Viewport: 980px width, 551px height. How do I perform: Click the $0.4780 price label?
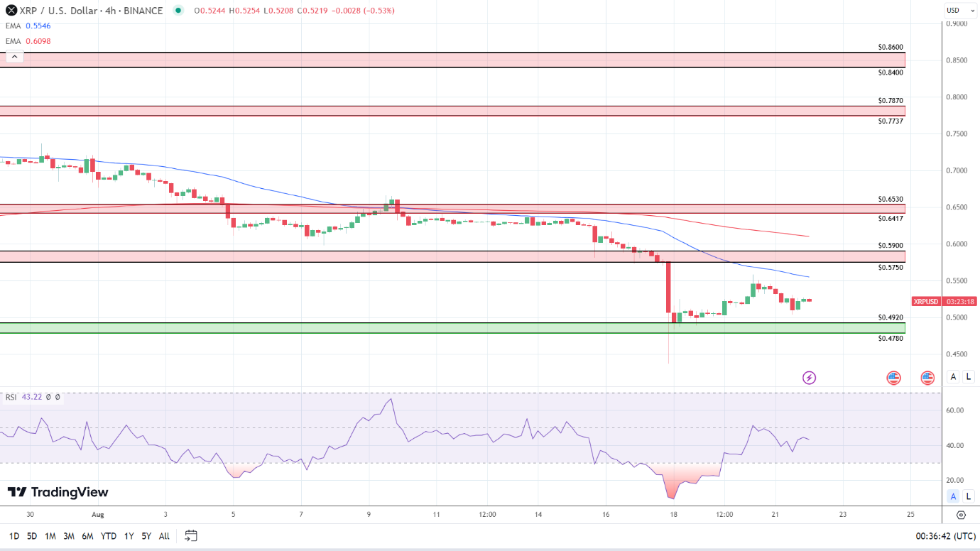pyautogui.click(x=891, y=338)
